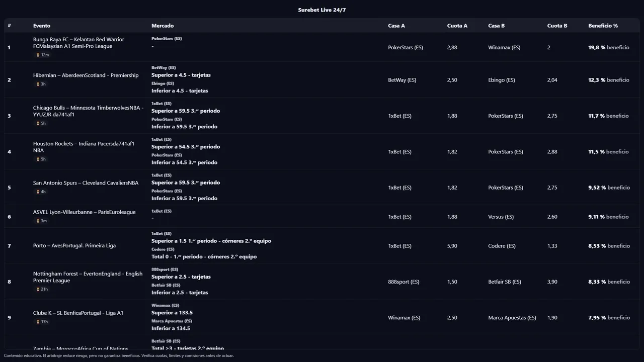Click the hourglass icon under Nottingham Forest event
Viewport: 644px width, 362px height.
[38, 289]
